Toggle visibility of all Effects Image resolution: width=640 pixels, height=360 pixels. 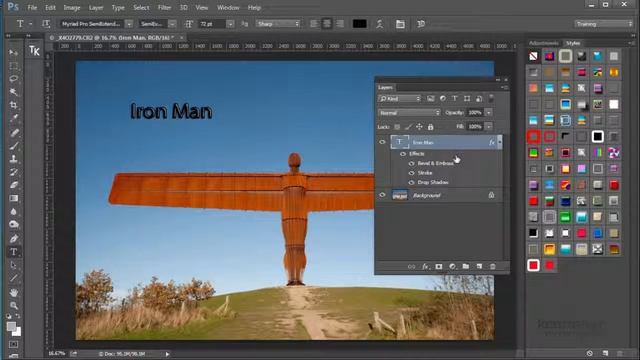pyautogui.click(x=403, y=154)
